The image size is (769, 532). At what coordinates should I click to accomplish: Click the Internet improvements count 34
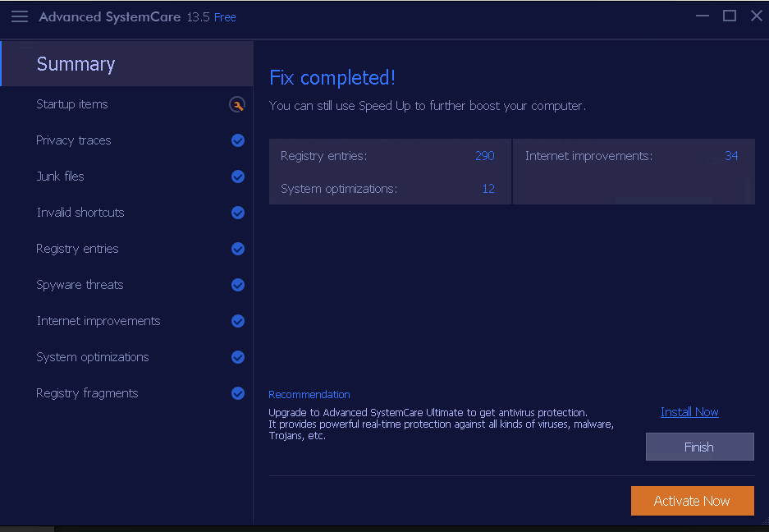pos(731,155)
